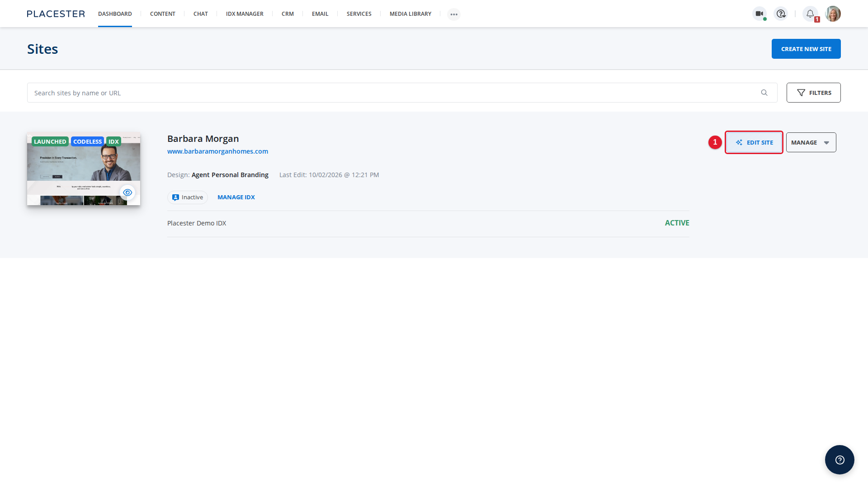This screenshot has width=868, height=488.
Task: Preview site with the eye icon
Action: point(127,192)
